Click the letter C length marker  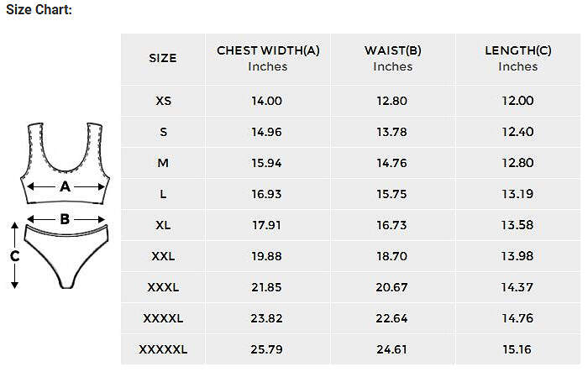(14, 256)
